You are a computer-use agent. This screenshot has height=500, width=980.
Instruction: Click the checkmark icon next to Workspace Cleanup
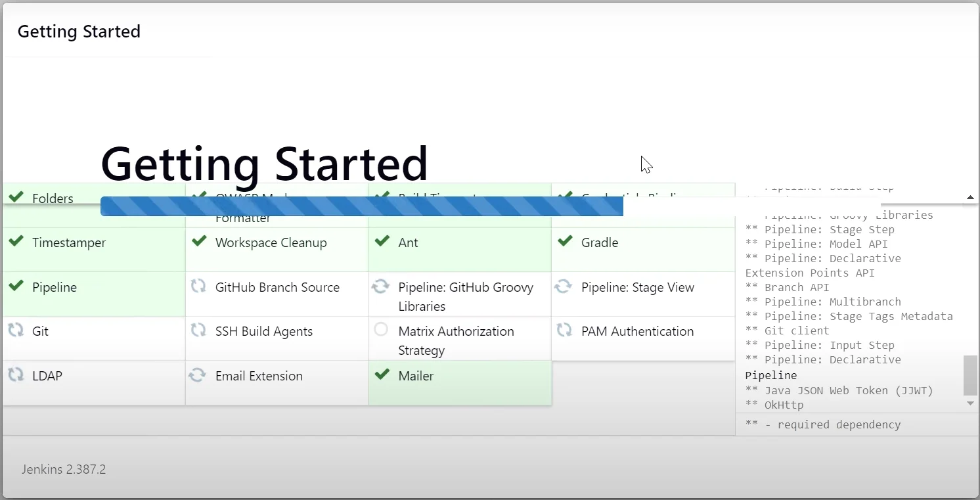point(199,241)
